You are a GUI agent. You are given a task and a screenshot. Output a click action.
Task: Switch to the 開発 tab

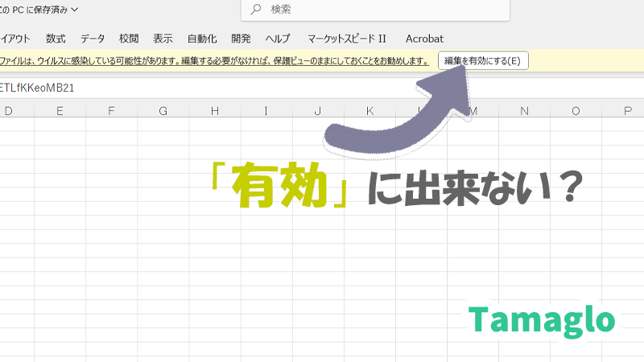(241, 39)
